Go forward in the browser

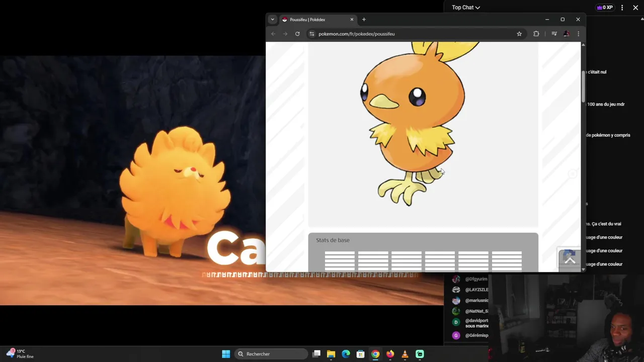coord(285,34)
